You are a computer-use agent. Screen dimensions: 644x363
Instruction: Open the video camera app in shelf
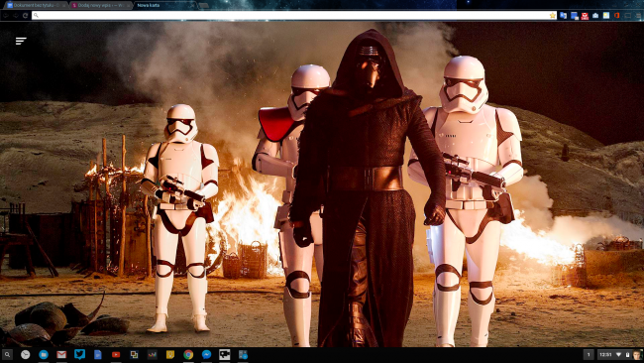(x=225, y=354)
